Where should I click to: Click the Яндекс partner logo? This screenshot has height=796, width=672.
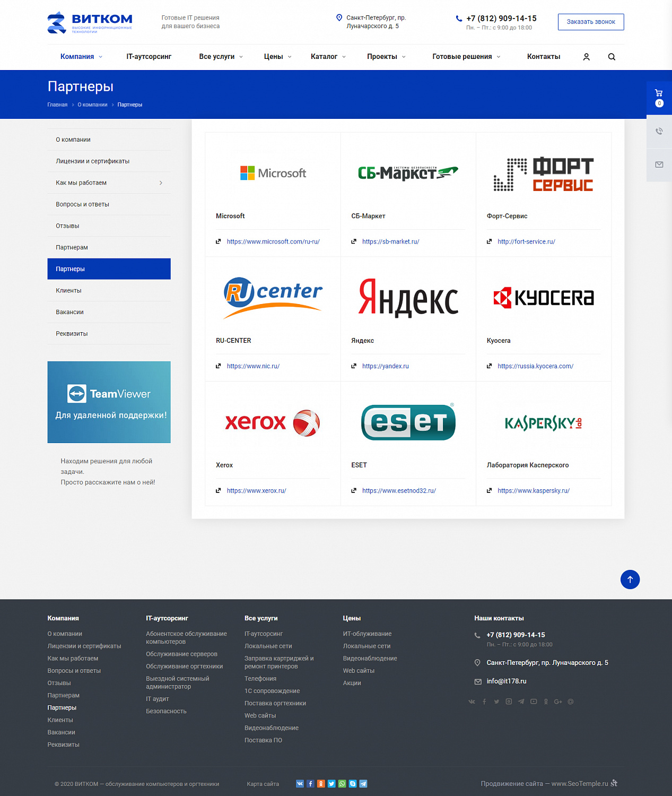tap(408, 298)
